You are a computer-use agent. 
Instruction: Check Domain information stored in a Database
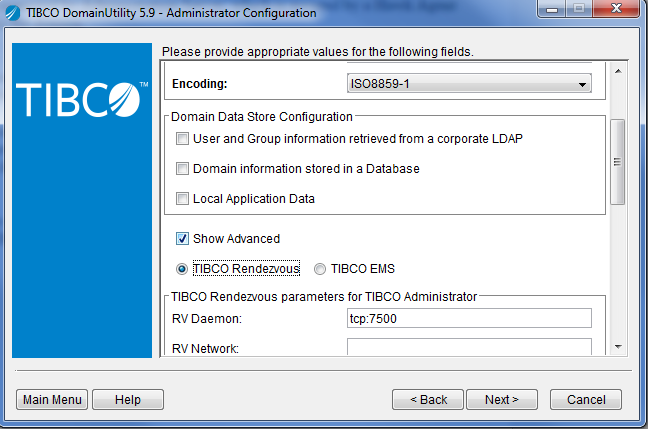[182, 169]
